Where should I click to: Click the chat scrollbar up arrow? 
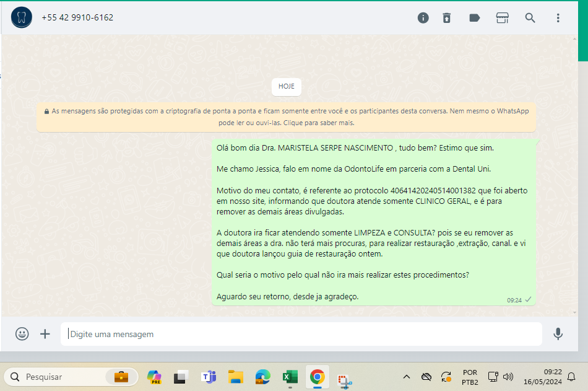574,39
